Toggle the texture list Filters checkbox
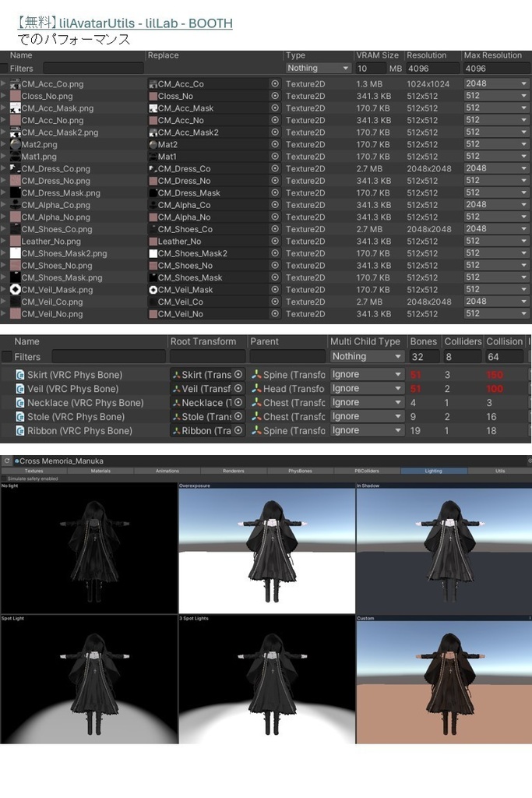The image size is (532, 798). [4, 69]
